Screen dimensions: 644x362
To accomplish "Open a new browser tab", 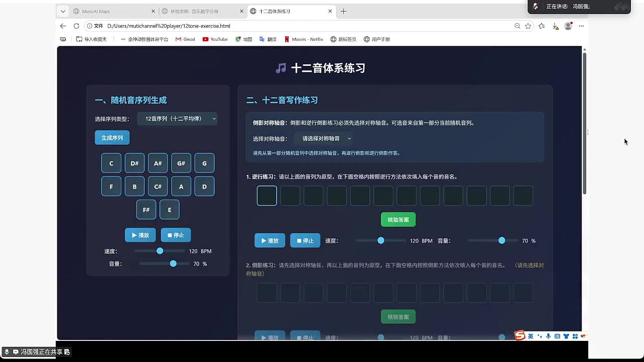I will pos(344,11).
